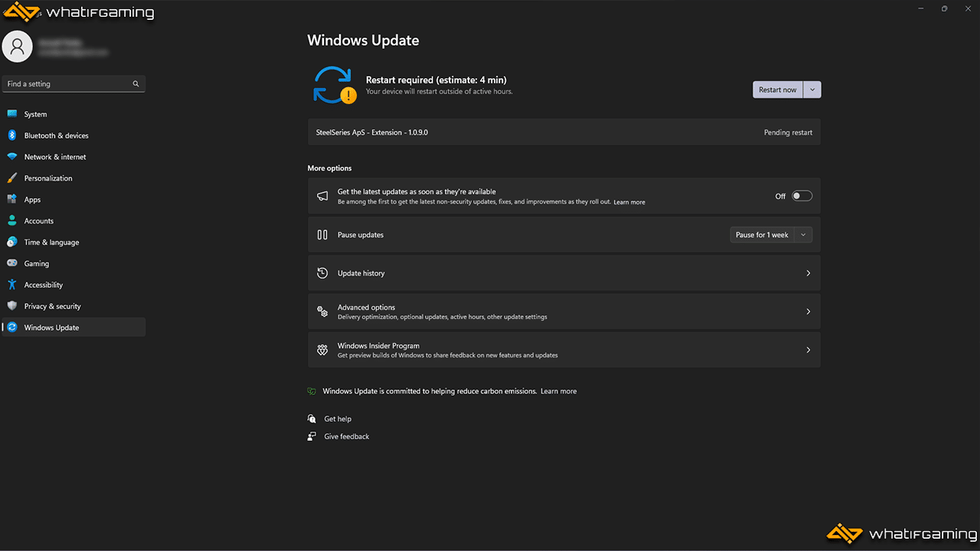The image size is (980, 551).
Task: Click the Off label next to toggle
Action: pos(780,197)
